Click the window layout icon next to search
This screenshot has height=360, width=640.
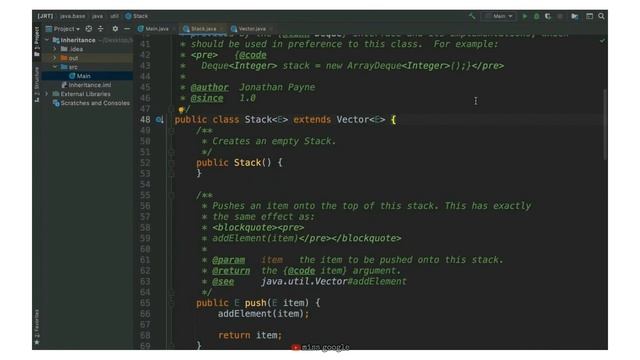[x=589, y=16]
